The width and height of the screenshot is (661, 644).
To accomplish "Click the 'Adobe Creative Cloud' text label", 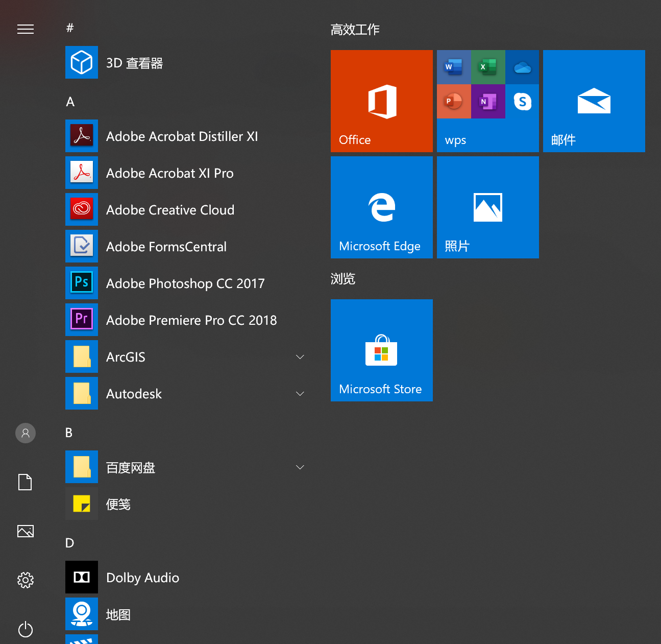I will 170,210.
